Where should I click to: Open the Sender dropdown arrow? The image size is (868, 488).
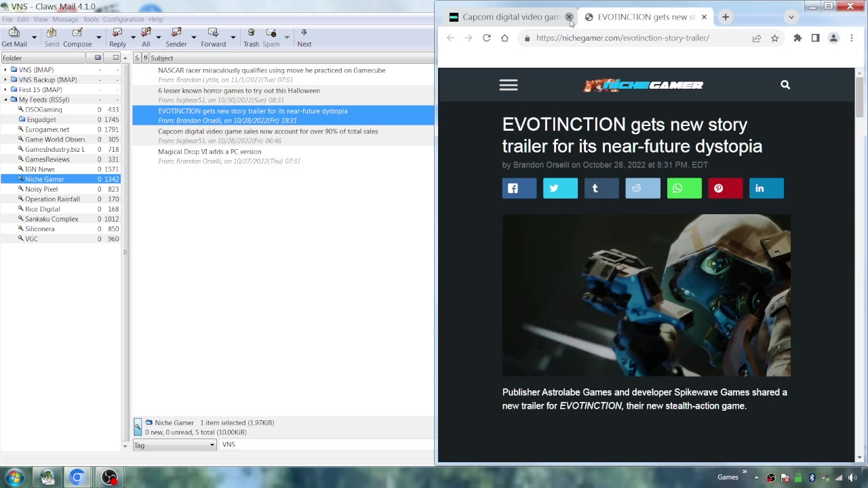point(193,37)
